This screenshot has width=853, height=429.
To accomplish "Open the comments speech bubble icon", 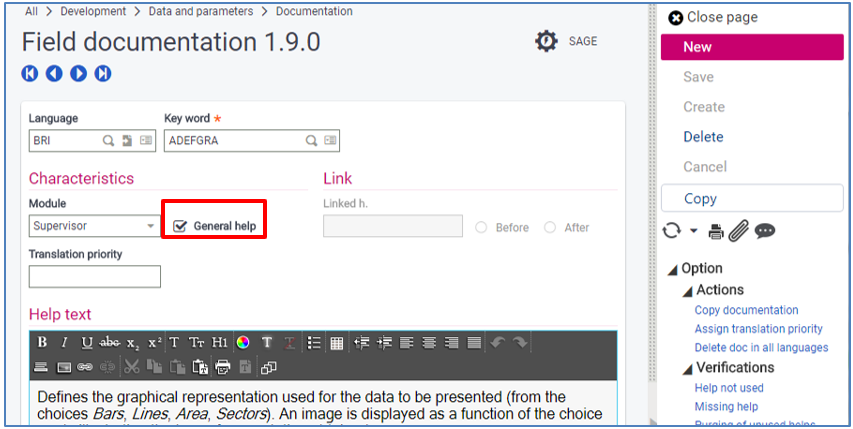I will [765, 231].
